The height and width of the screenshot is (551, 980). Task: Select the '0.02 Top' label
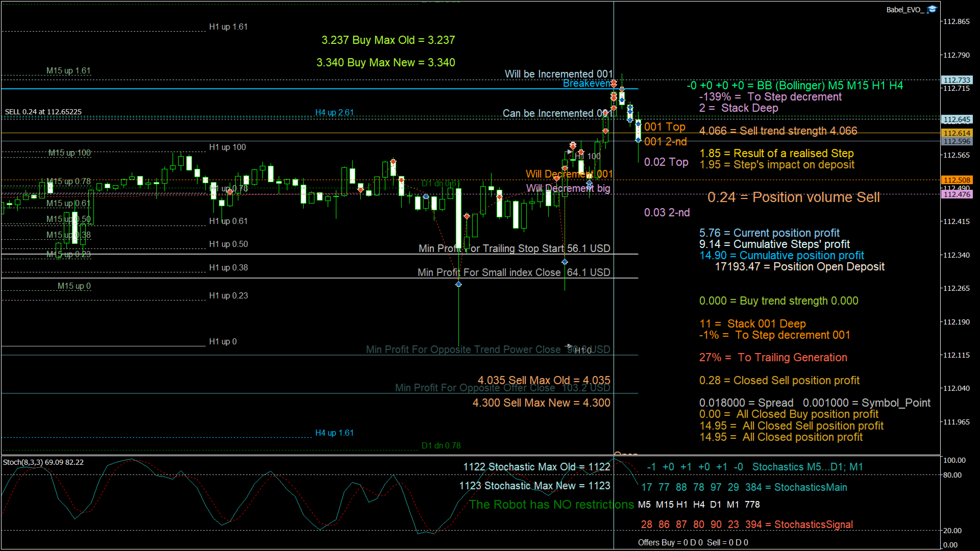tap(666, 162)
